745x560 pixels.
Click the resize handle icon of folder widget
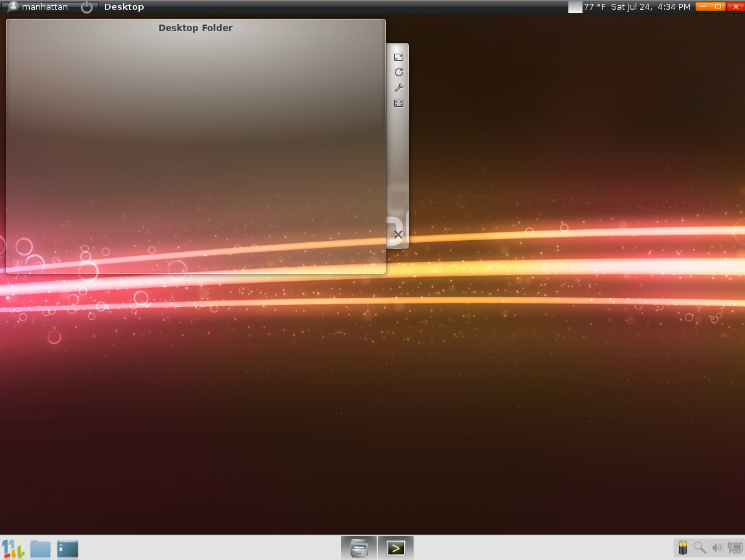click(399, 58)
